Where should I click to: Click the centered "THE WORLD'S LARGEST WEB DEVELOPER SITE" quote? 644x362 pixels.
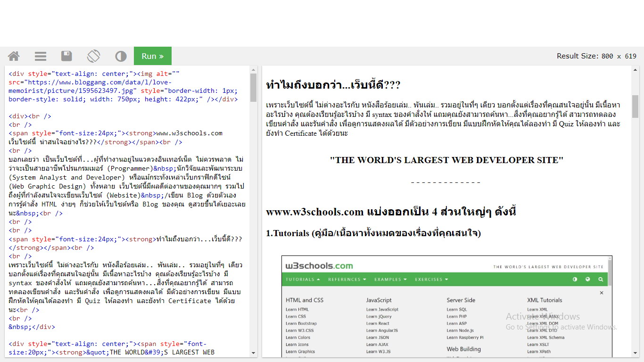pos(446,160)
